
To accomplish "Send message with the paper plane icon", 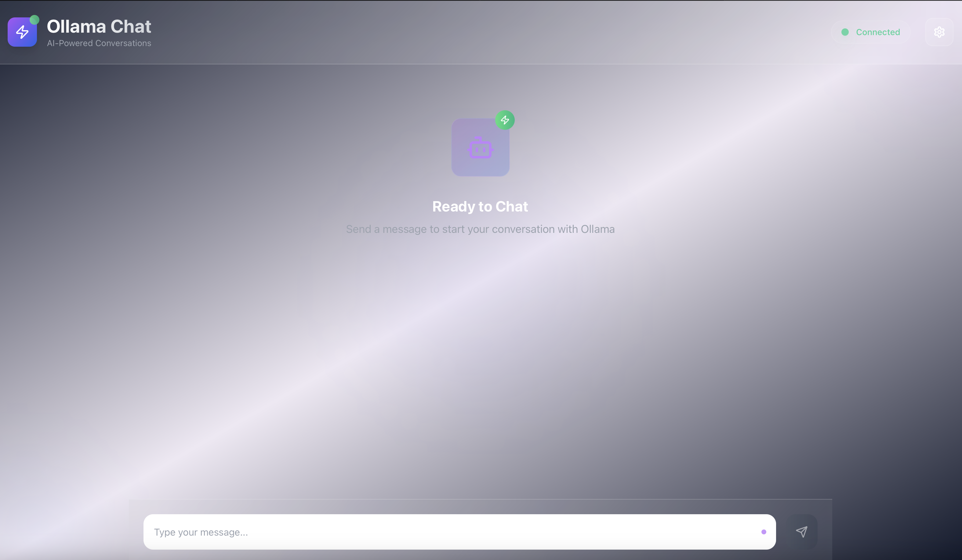I will coord(802,531).
